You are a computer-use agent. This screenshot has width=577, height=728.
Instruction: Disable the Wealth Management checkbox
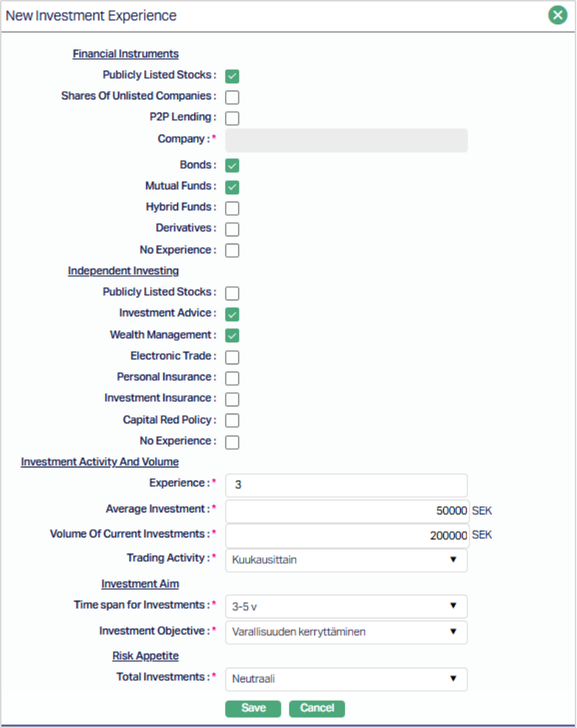tap(233, 336)
